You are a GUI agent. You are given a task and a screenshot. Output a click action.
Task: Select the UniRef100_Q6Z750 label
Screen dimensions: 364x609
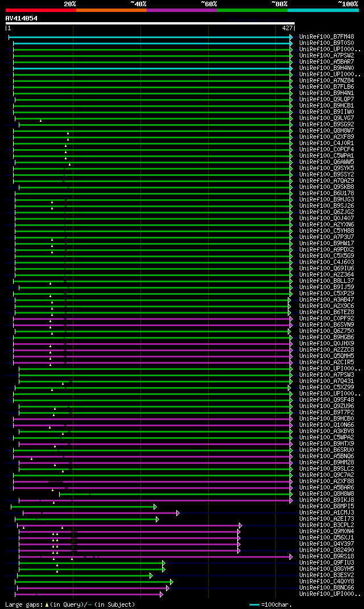[x=326, y=331]
